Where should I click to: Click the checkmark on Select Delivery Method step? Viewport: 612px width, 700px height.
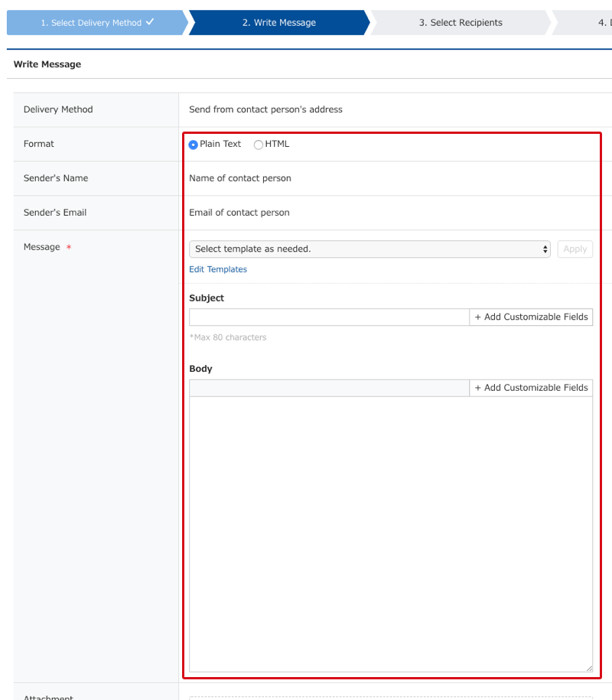click(150, 21)
